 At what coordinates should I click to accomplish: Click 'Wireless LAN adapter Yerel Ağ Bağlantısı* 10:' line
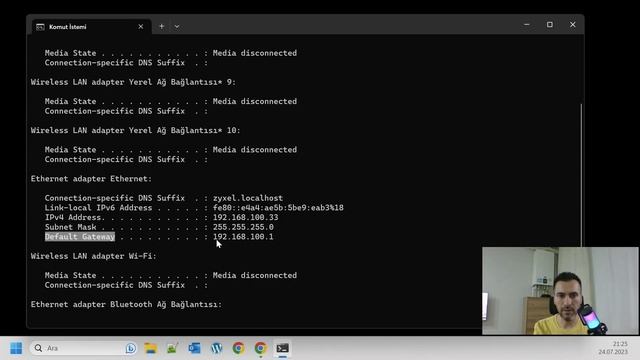click(136, 130)
